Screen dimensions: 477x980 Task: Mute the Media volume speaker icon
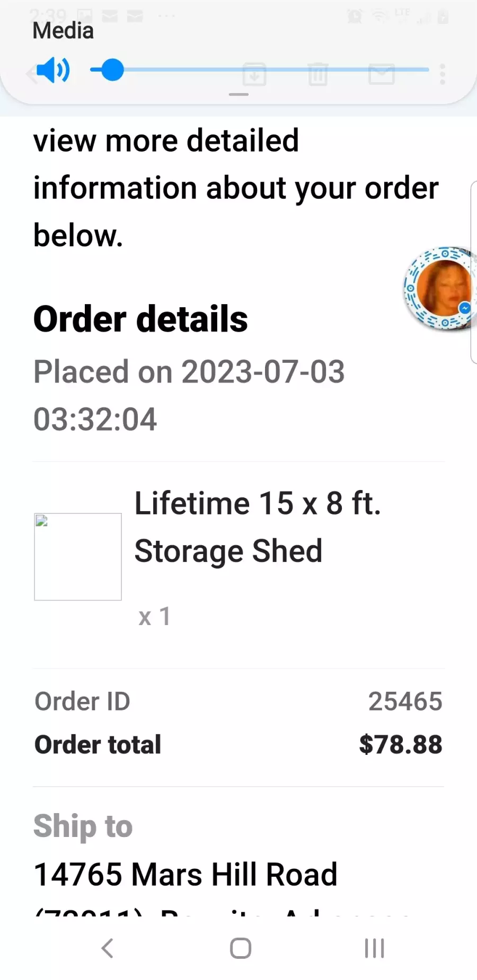coord(53,70)
